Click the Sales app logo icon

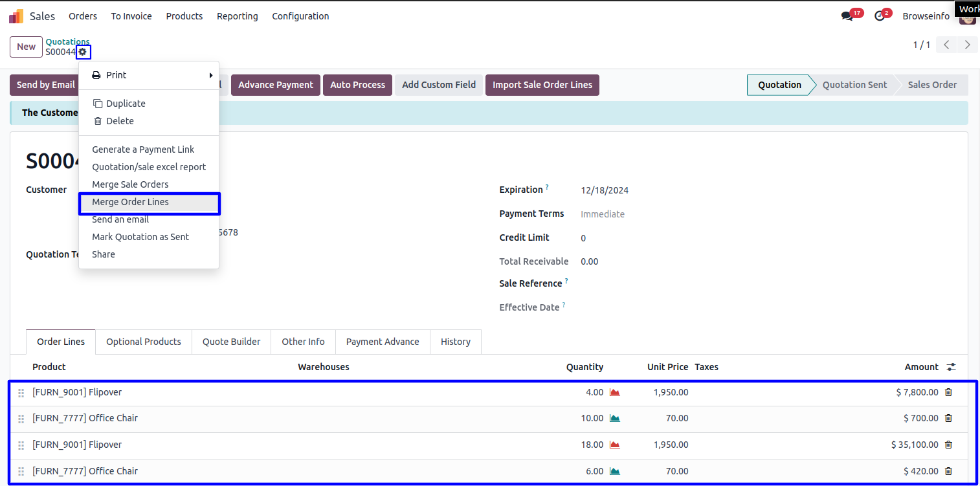16,16
